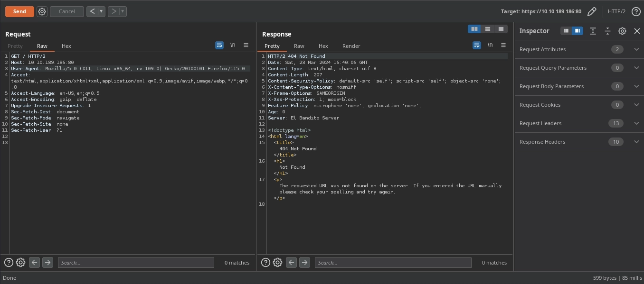Expand the Request Headers section
The height and width of the screenshot is (284, 644).
point(636,123)
